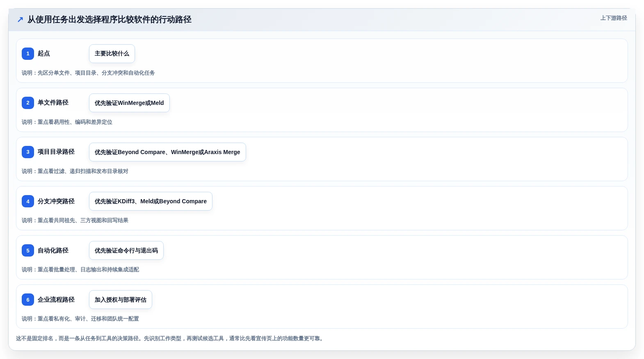The height and width of the screenshot is (359, 644).
Task: Click step number badge 5
Action: tap(28, 250)
